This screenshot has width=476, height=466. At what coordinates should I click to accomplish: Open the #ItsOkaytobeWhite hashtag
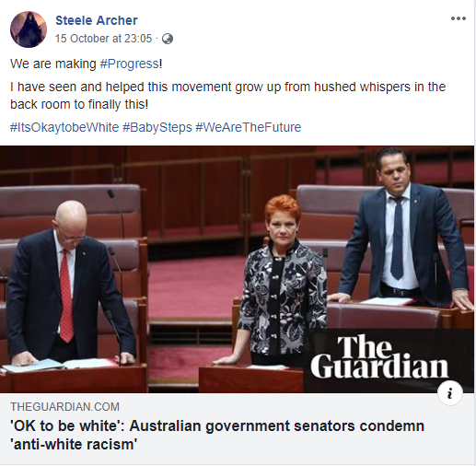pyautogui.click(x=64, y=127)
